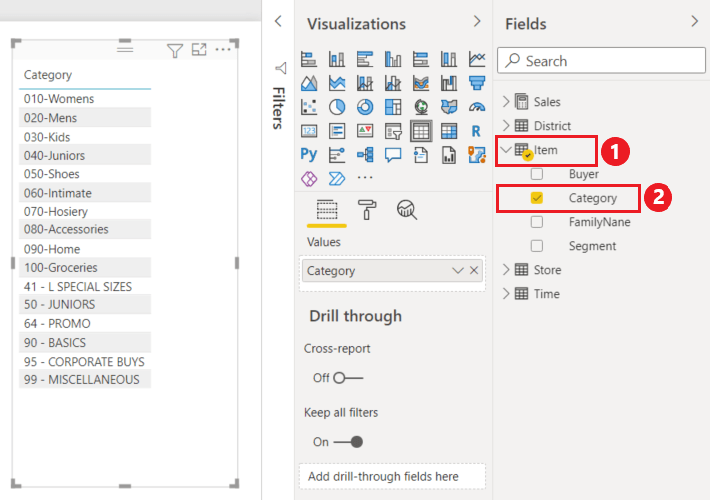This screenshot has width=710, height=500.
Task: Check the Buyer field checkbox
Action: tap(537, 174)
